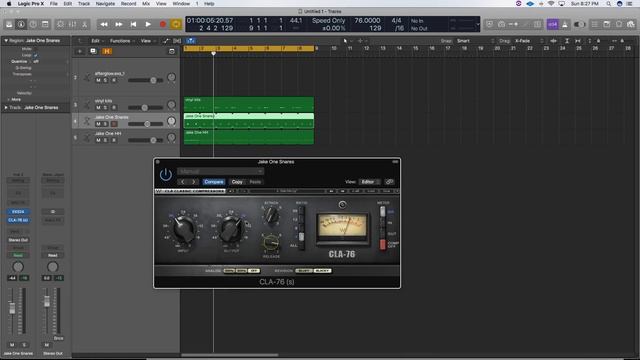
Task: Select previous preset with left arrow
Action: [183, 182]
